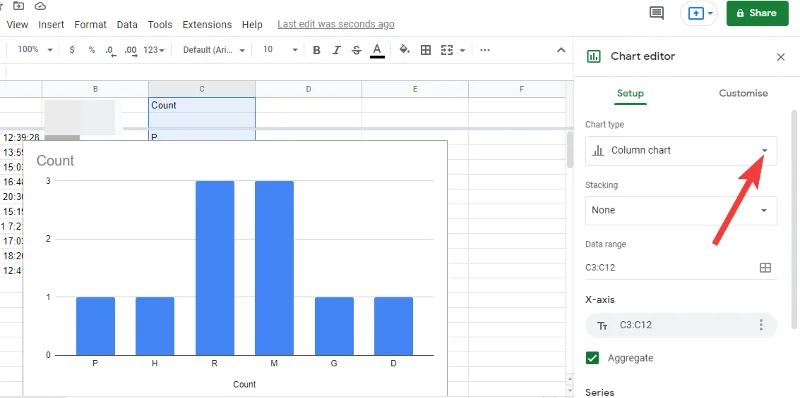This screenshot has width=800, height=398.
Task: Close the Chart editor panel
Action: 781,57
